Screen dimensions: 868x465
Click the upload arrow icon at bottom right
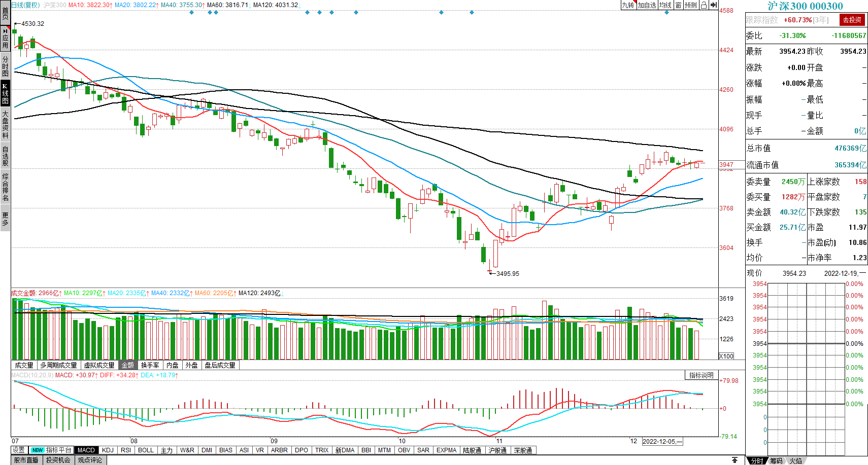[735, 460]
